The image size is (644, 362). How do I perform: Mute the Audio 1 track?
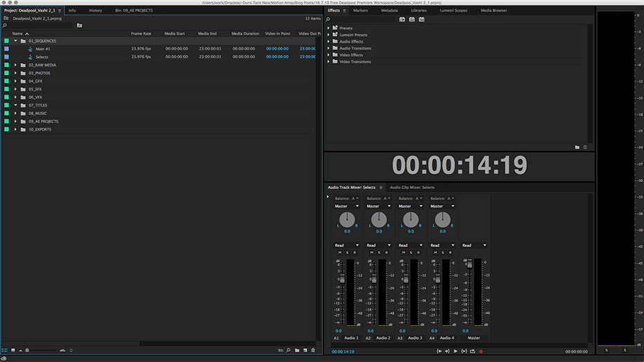click(x=339, y=253)
